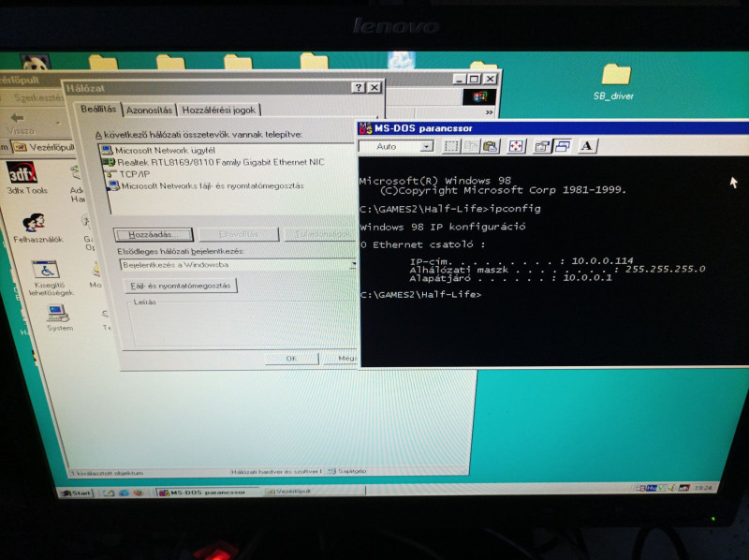The image size is (749, 560).
Task: Click the help '?' button in Hálózat
Action: tap(359, 87)
